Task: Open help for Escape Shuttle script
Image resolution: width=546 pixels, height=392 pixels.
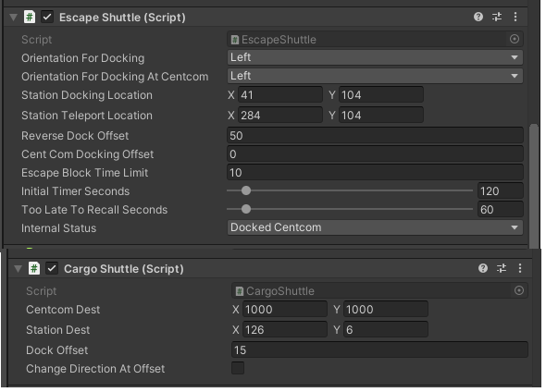Action: [x=478, y=17]
